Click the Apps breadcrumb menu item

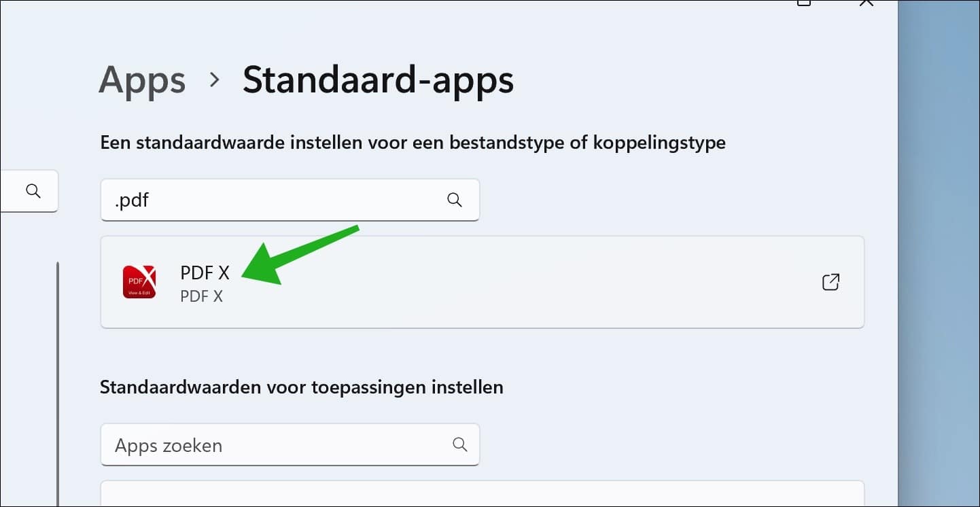point(141,80)
